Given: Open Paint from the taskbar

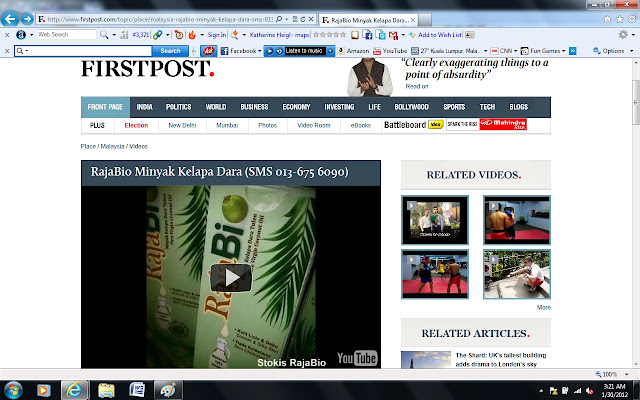Looking at the screenshot, I should coord(168,390).
